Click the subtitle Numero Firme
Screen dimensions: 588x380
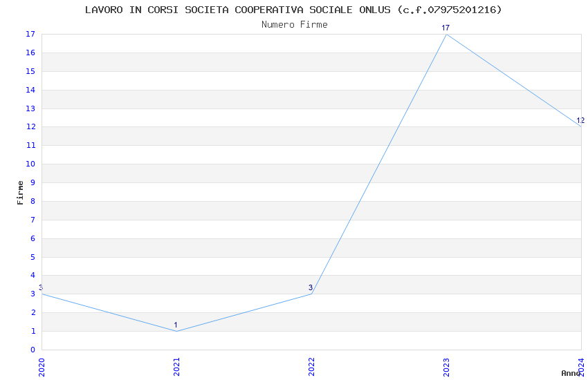click(x=295, y=25)
